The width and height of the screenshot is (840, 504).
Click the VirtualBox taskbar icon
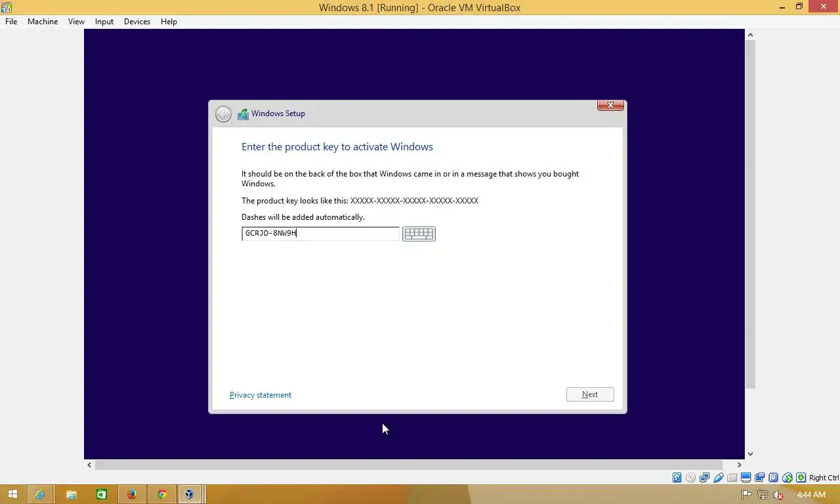[190, 494]
